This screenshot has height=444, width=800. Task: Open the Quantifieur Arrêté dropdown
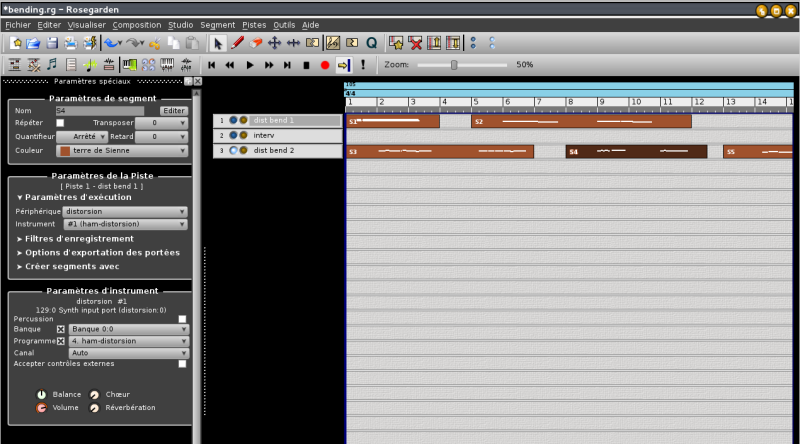point(82,137)
